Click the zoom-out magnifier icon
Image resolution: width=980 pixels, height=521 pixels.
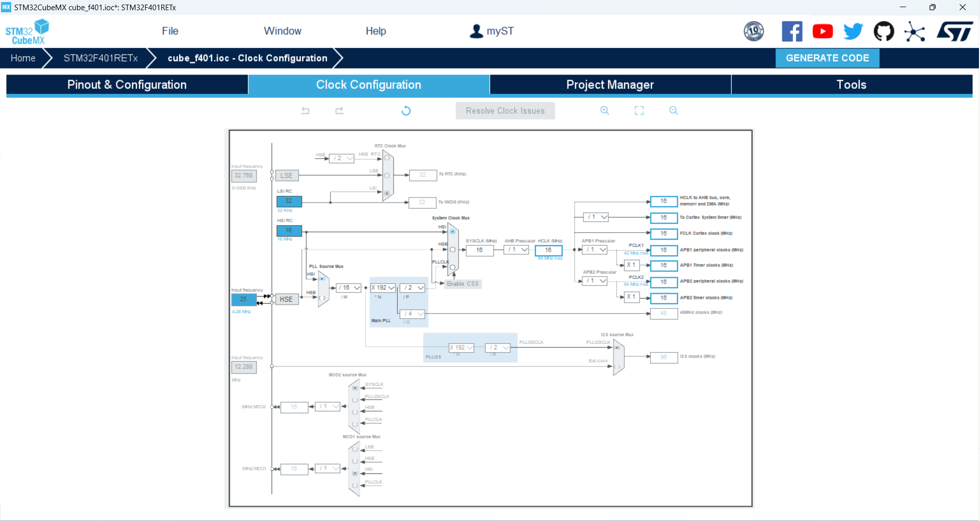click(x=674, y=110)
